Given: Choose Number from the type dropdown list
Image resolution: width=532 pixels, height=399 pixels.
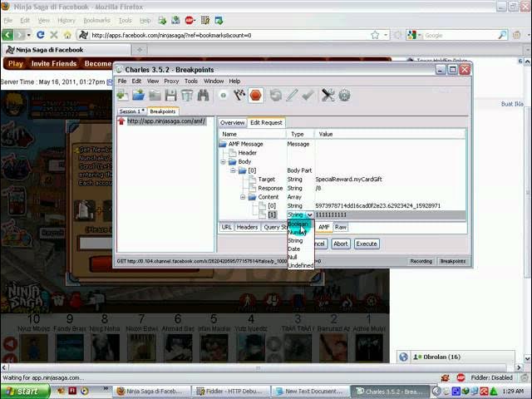Looking at the screenshot, I should coord(296,232).
